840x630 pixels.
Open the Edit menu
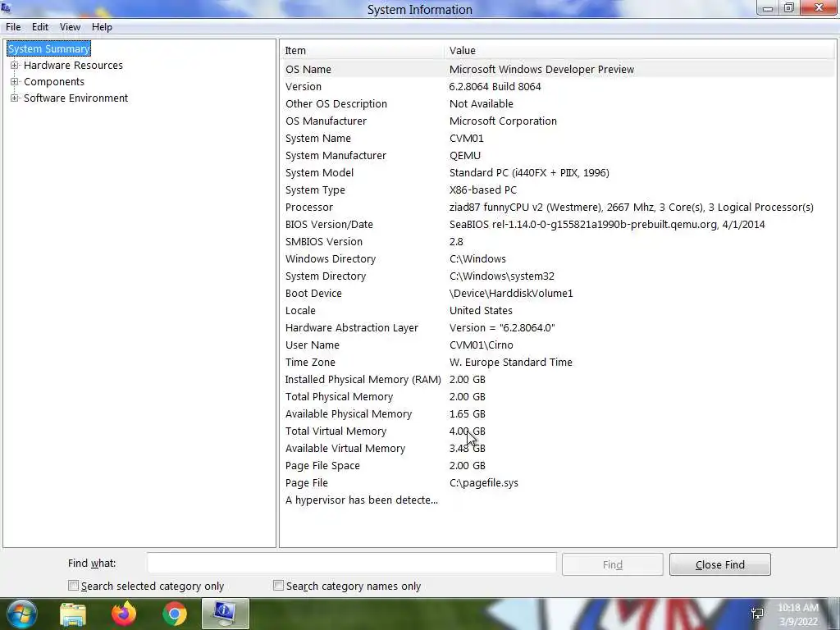point(40,27)
